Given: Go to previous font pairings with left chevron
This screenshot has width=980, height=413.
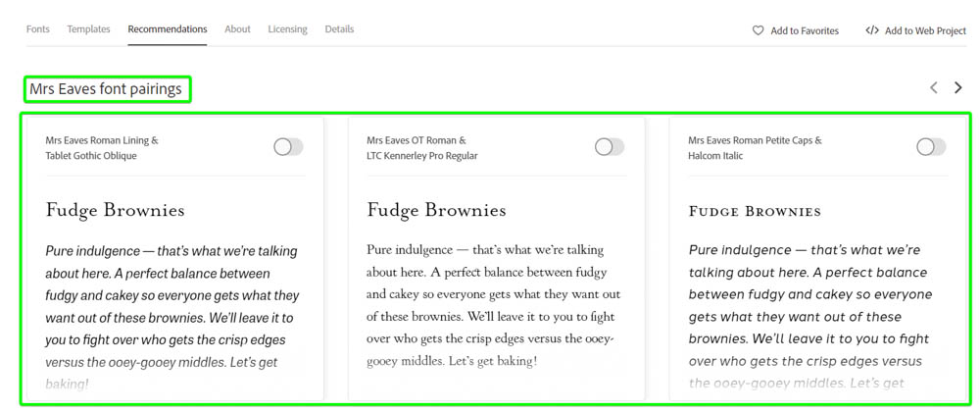Looking at the screenshot, I should pos(933,88).
